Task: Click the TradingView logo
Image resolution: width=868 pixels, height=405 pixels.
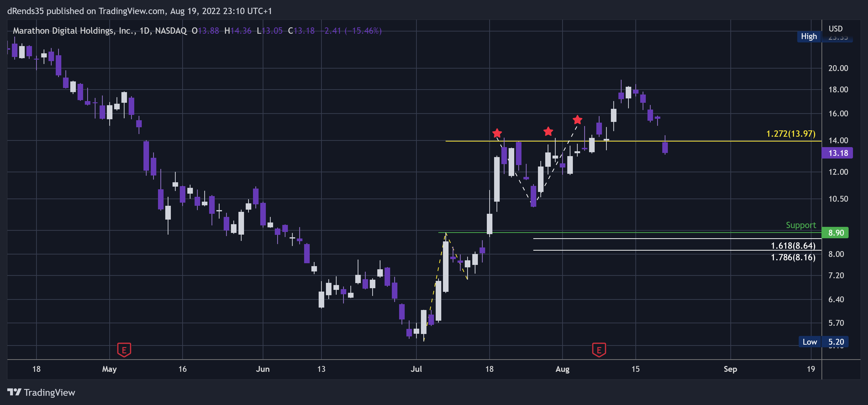Action: pyautogui.click(x=41, y=392)
